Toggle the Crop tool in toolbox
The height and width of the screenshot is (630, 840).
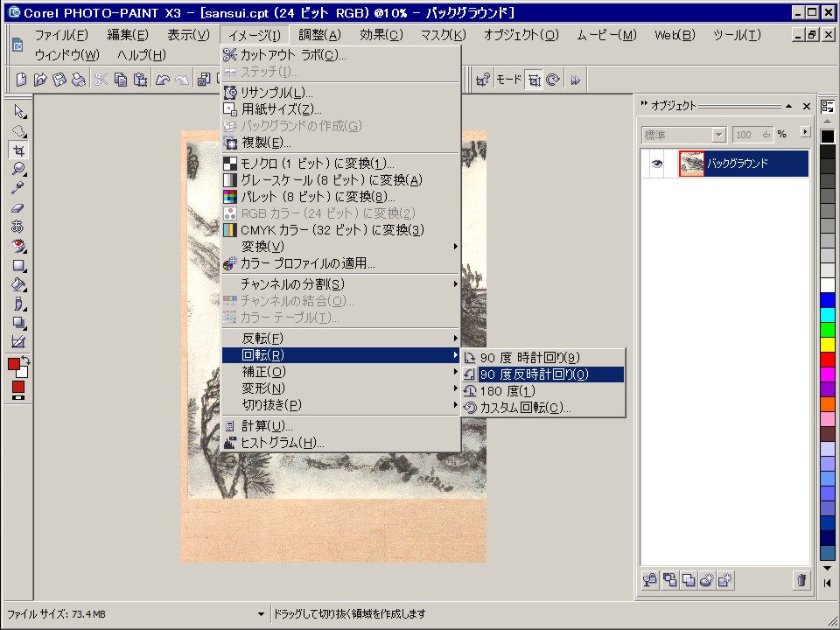pyautogui.click(x=18, y=150)
